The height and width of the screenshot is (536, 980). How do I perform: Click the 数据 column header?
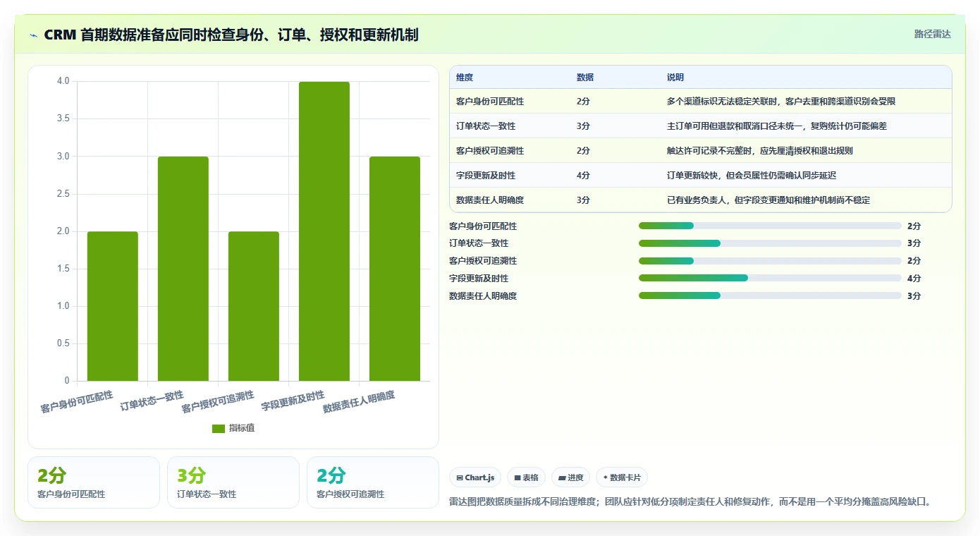pyautogui.click(x=585, y=78)
